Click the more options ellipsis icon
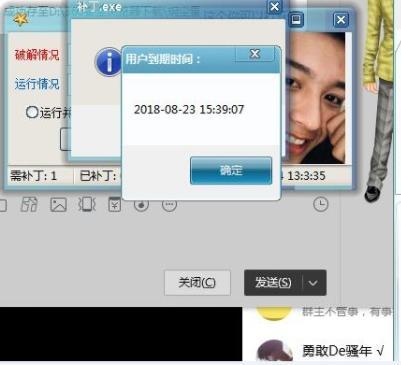 (x=169, y=205)
